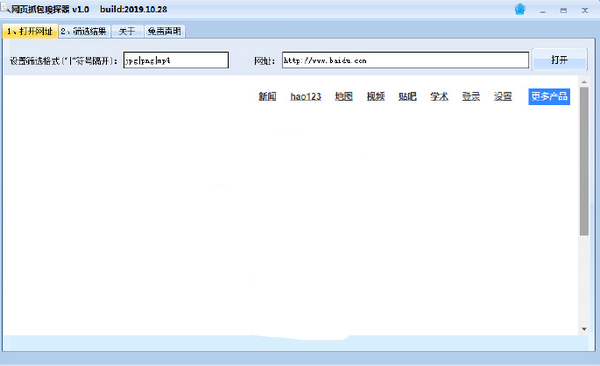The width and height of the screenshot is (600, 366).
Task: Click the 设置 link
Action: click(x=502, y=96)
